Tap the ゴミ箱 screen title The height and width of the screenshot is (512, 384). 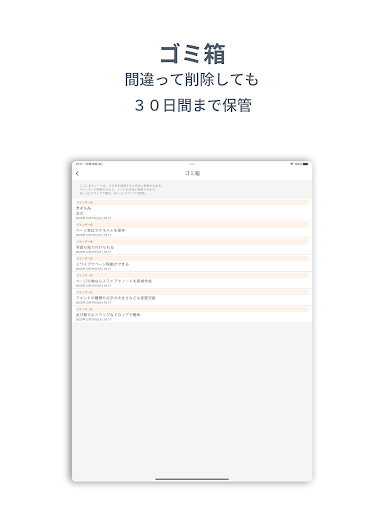[x=192, y=173]
